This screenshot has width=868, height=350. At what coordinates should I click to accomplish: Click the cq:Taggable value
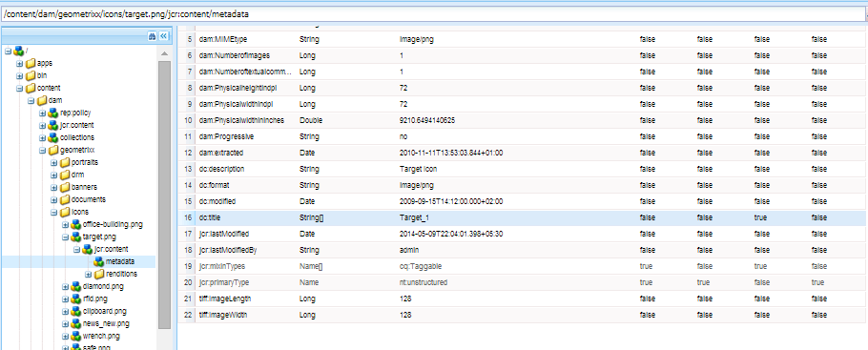click(x=420, y=266)
